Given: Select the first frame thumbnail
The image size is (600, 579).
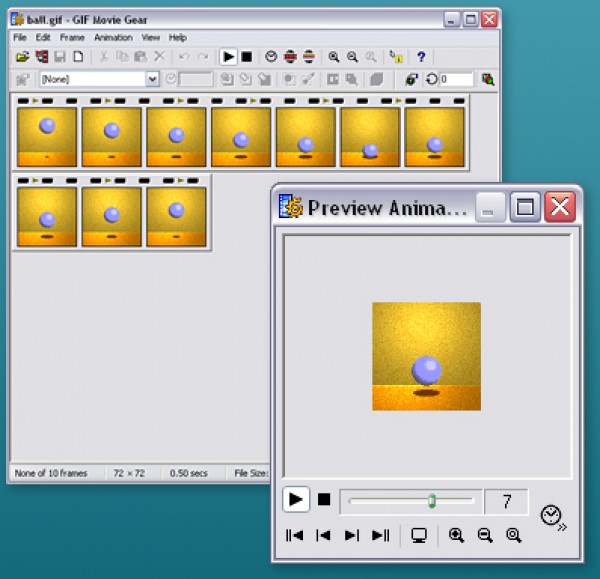Looking at the screenshot, I should pos(47,136).
